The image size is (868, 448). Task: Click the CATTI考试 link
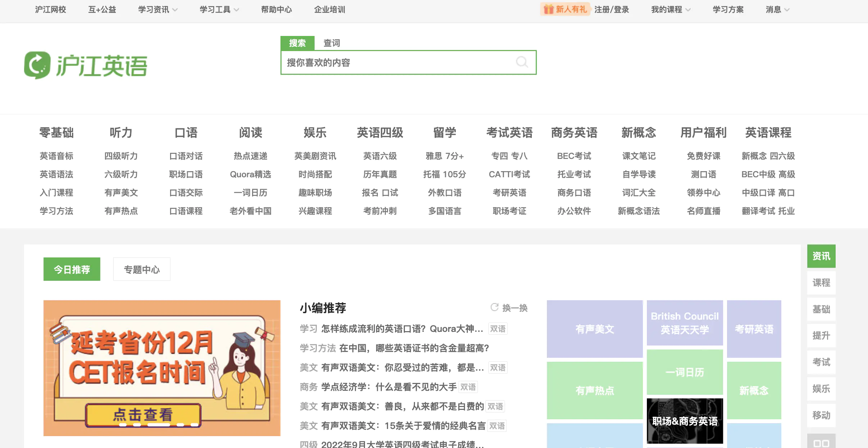click(x=510, y=174)
